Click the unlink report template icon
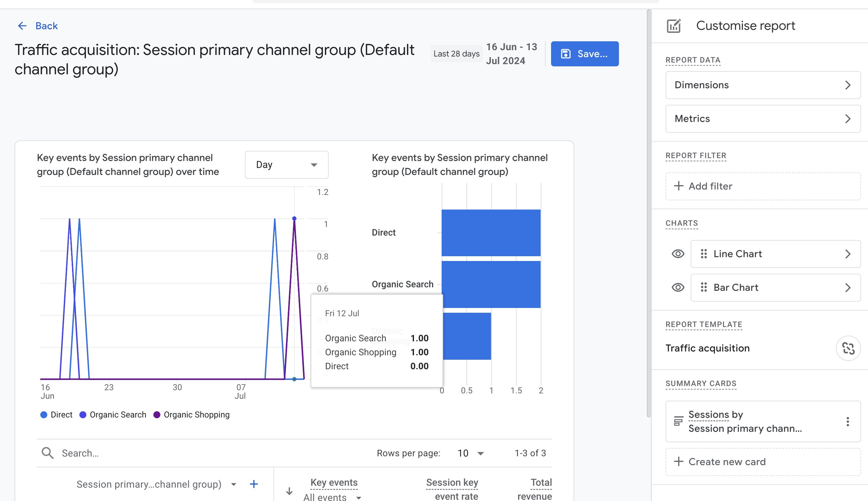The width and height of the screenshot is (868, 501). [848, 348]
